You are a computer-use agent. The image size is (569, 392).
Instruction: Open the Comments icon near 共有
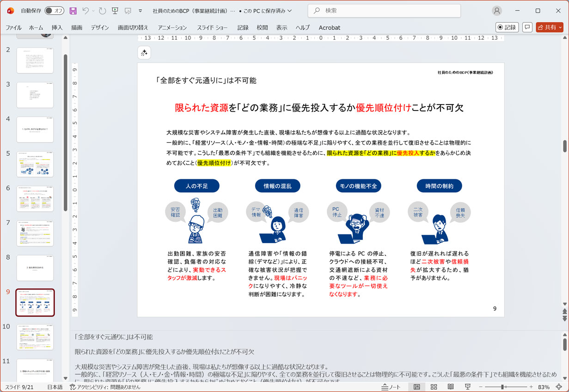(527, 27)
